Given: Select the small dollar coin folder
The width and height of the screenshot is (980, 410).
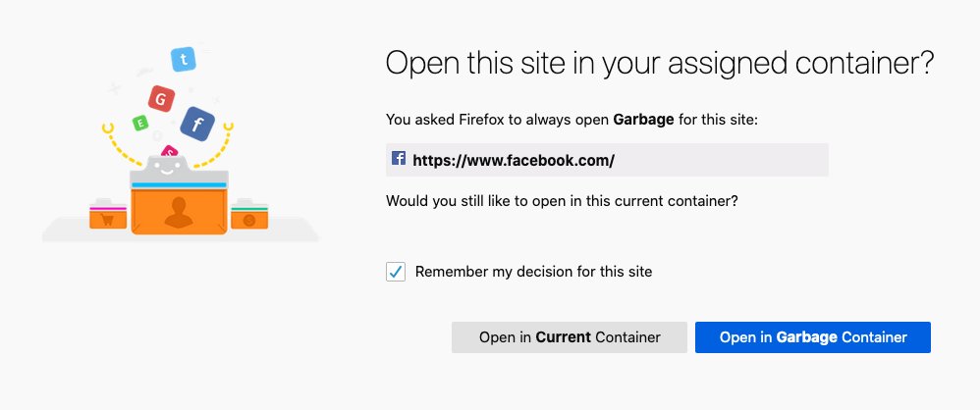Looking at the screenshot, I should [249, 214].
